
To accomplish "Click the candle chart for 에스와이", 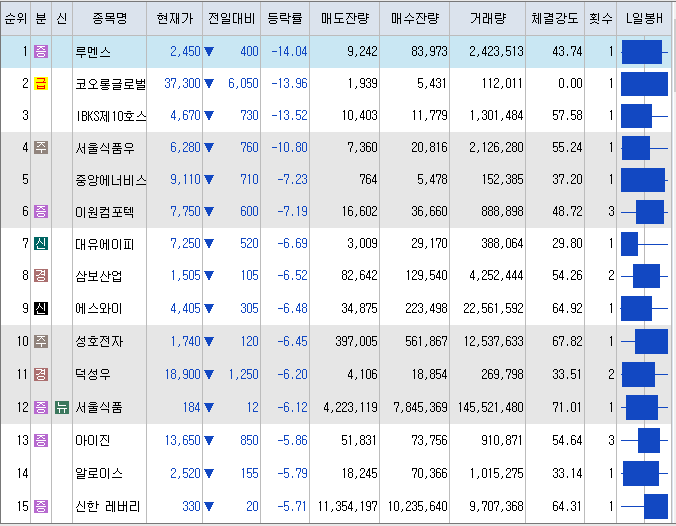I will pos(644,308).
